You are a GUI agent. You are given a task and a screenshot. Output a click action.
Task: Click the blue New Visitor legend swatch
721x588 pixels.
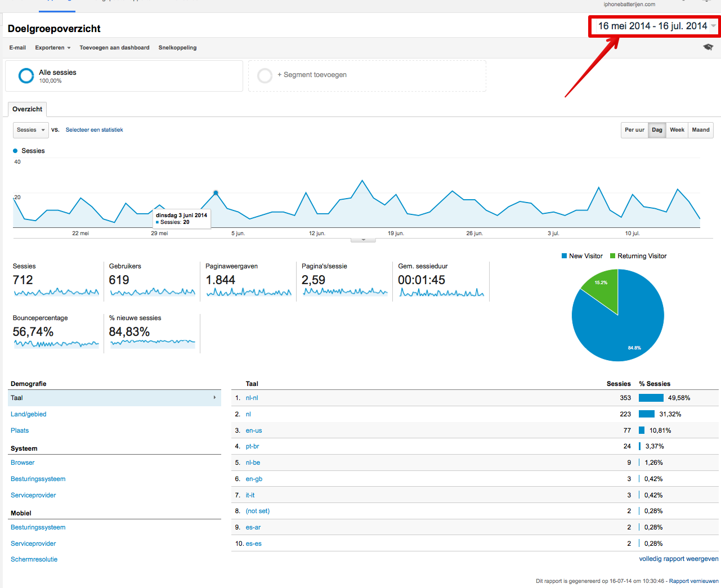tap(564, 256)
